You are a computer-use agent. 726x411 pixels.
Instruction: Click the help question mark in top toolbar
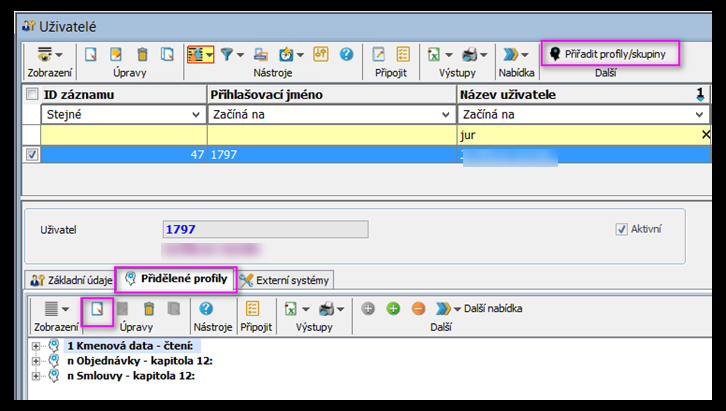(346, 54)
